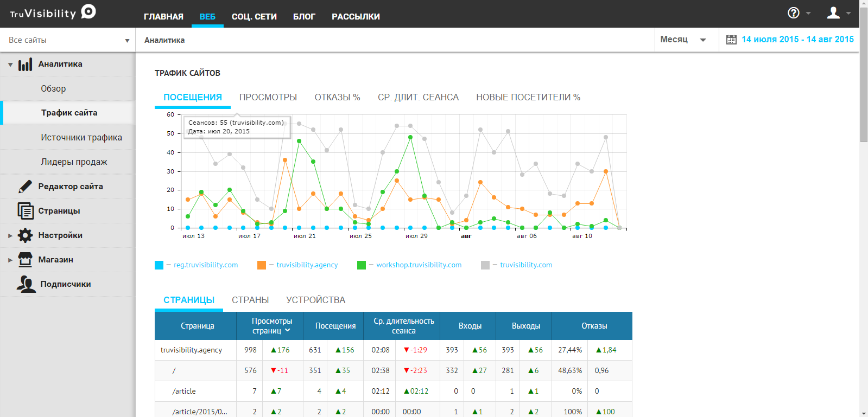Click the Настройки gear icon
The height and width of the screenshot is (417, 868).
pos(25,235)
